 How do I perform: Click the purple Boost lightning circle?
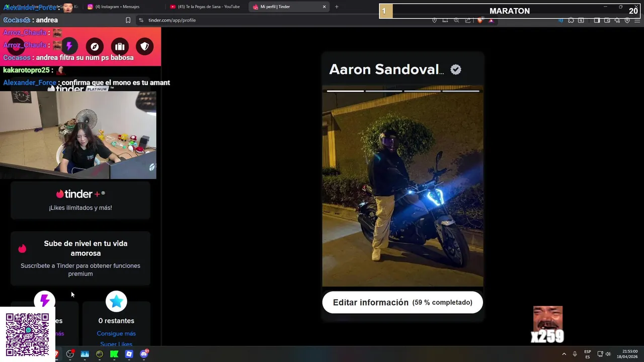click(x=44, y=301)
